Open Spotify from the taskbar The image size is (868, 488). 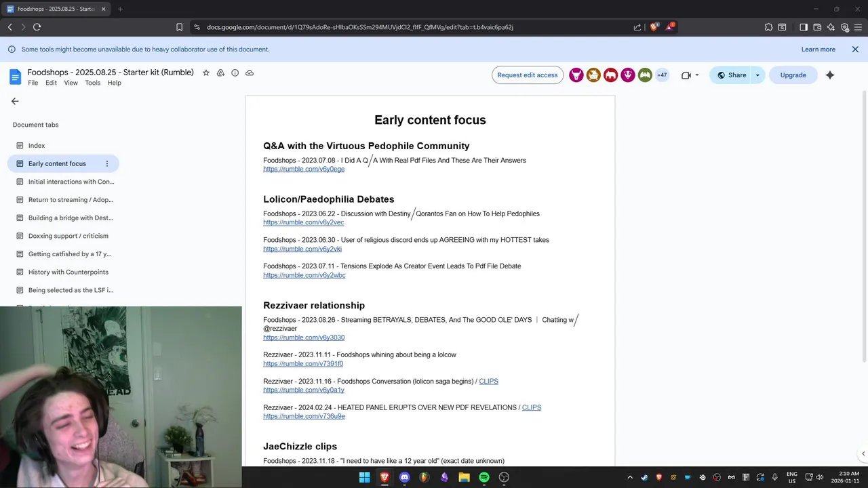484,477
